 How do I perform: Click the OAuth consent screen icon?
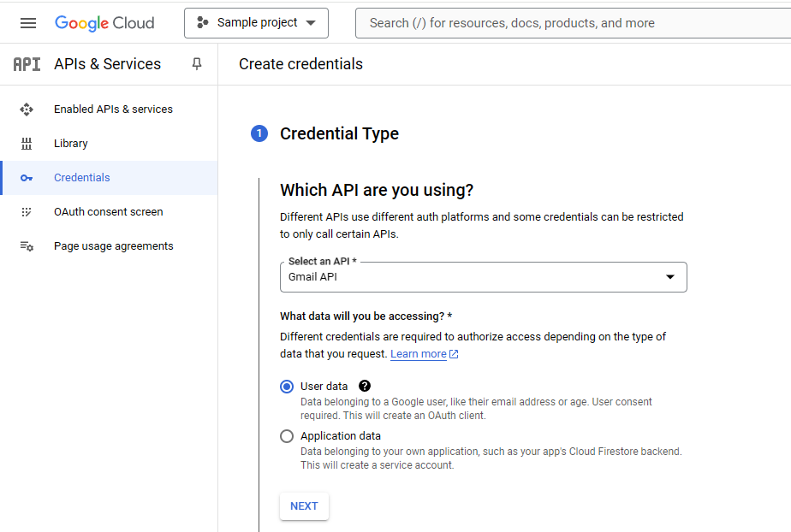point(27,212)
